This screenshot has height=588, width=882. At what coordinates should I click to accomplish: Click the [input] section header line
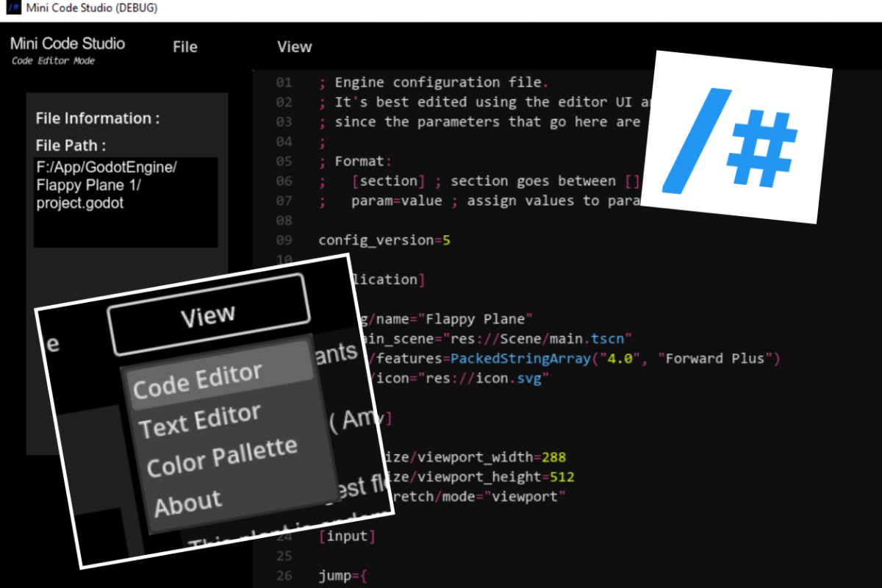[347, 537]
